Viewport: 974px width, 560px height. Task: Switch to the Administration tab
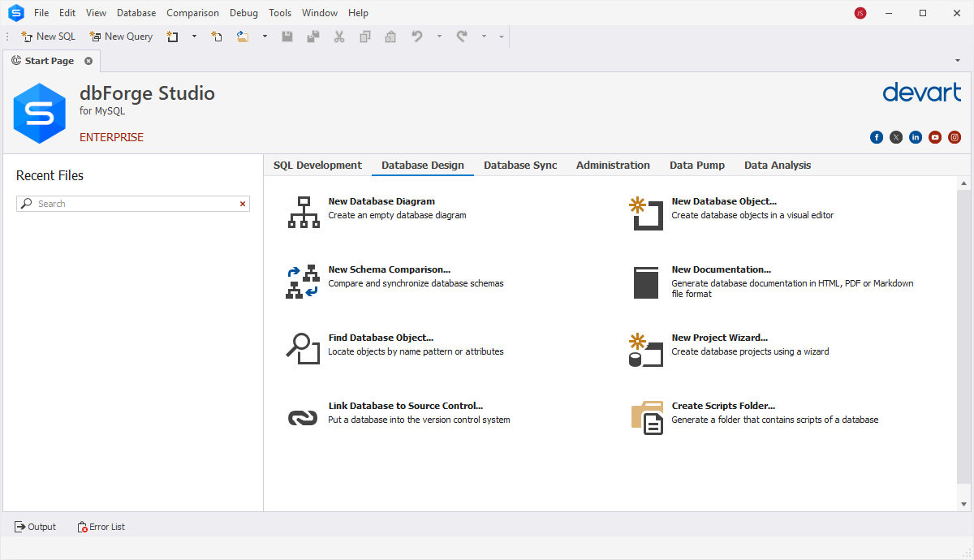[613, 166]
